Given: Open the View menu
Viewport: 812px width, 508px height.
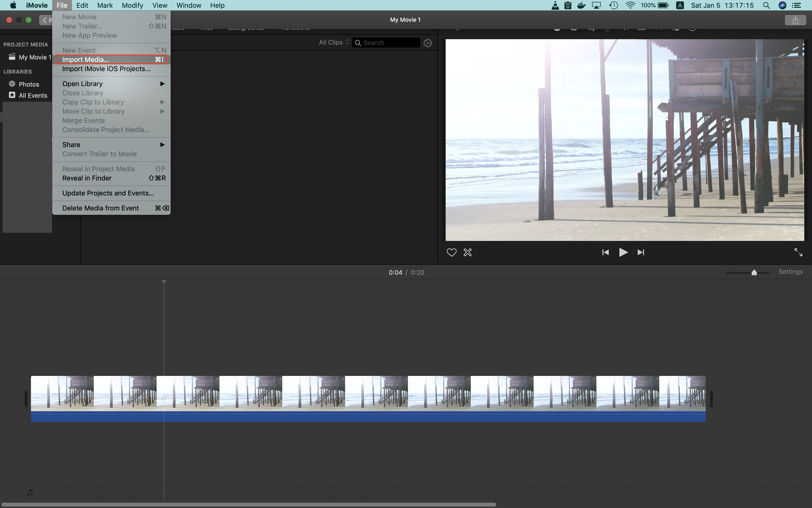Looking at the screenshot, I should 160,5.
